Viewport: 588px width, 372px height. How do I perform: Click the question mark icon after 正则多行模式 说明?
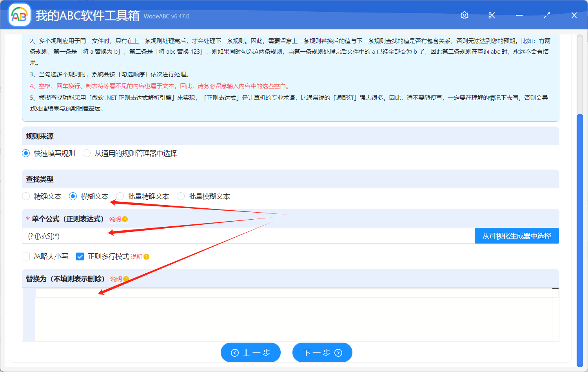pyautogui.click(x=147, y=256)
